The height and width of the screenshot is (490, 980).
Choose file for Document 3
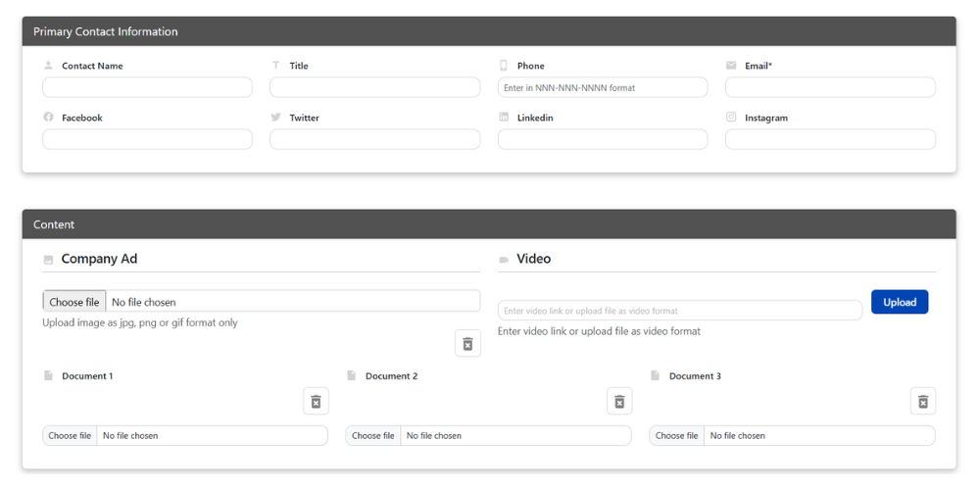[677, 436]
